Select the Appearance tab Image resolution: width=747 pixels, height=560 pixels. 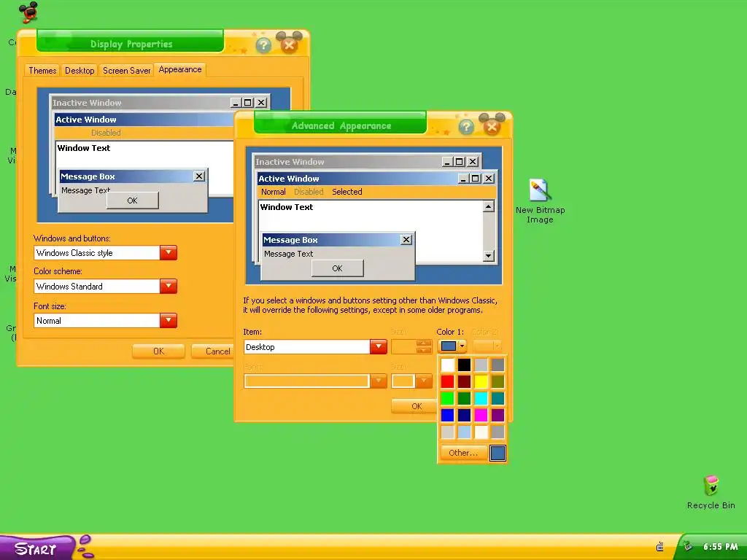coord(180,69)
